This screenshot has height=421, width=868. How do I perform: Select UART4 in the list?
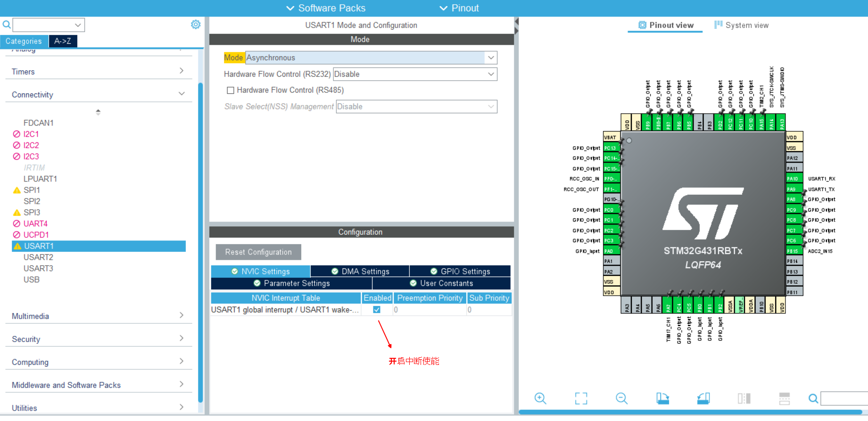point(35,223)
